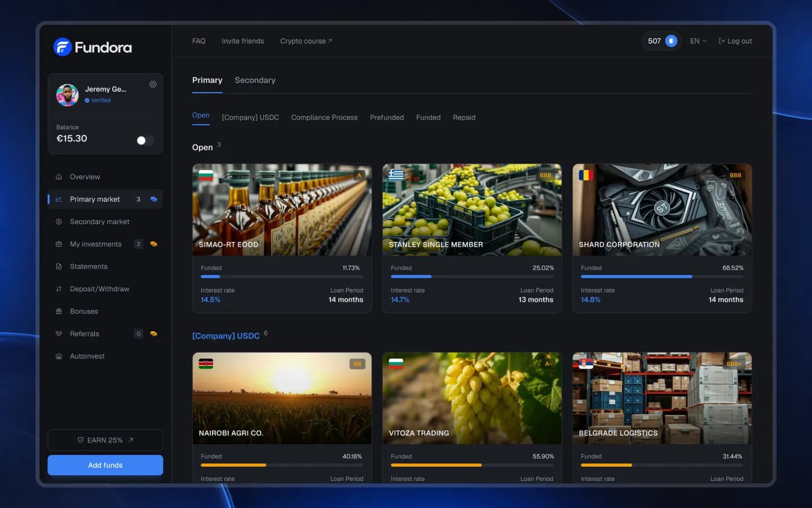The image size is (812, 508).
Task: Click the My investments briefcase icon
Action: click(59, 244)
